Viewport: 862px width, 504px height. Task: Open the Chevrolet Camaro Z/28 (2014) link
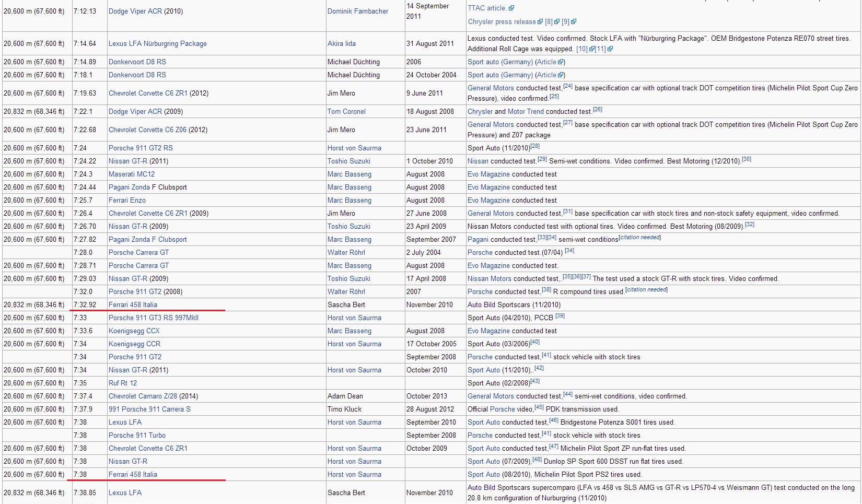pyautogui.click(x=143, y=396)
